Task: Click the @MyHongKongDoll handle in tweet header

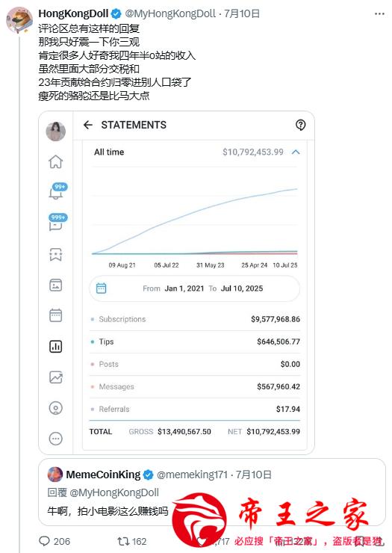Action: click(x=170, y=13)
